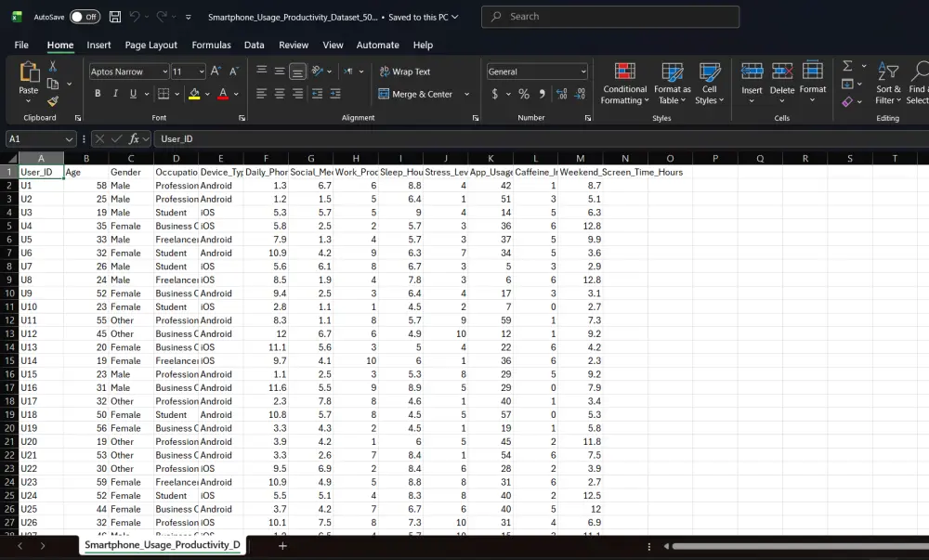
Task: Expand the Conditional Formatting menu
Action: (624, 84)
